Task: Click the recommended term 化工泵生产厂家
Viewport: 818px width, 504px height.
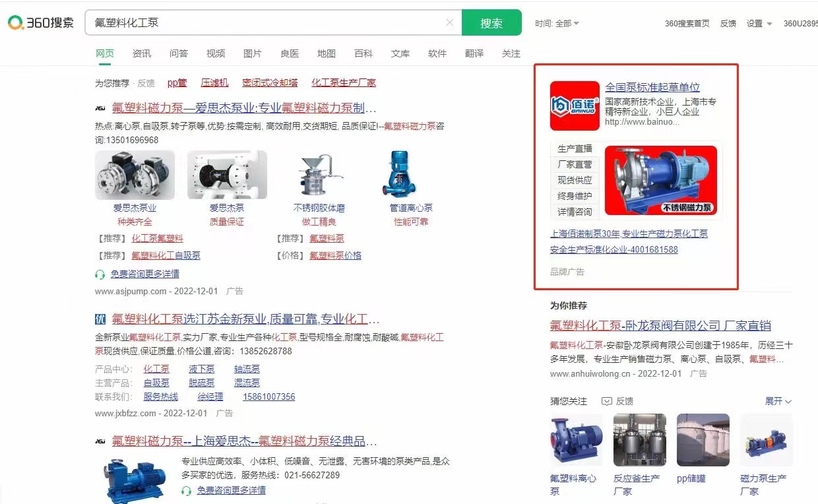Action: [344, 82]
